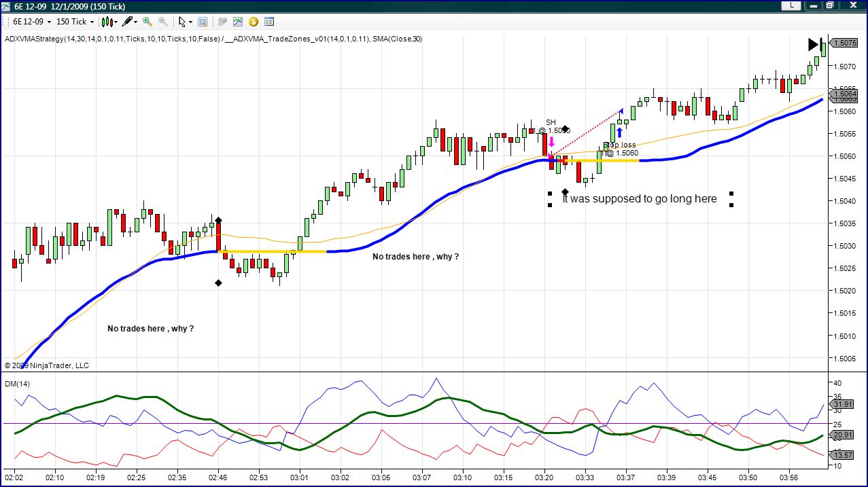Image resolution: width=868 pixels, height=487 pixels.
Task: Open the cursor pointer type dropdown
Action: pos(185,22)
